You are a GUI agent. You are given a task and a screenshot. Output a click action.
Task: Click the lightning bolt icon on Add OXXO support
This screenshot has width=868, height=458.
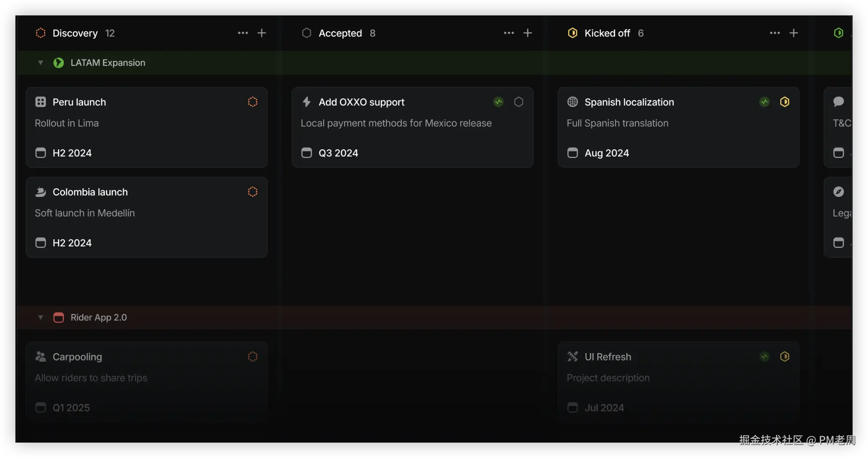pyautogui.click(x=306, y=102)
